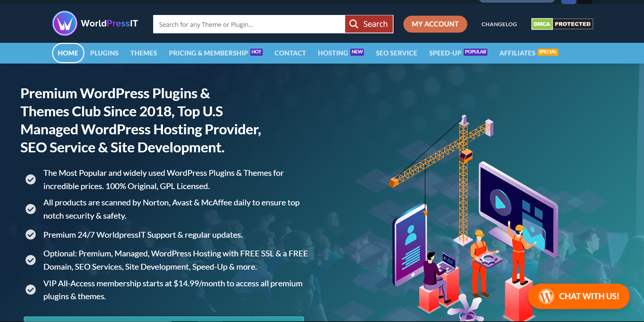Select the CONTACT menu item
Image resolution: width=644 pixels, height=322 pixels.
pyautogui.click(x=290, y=53)
